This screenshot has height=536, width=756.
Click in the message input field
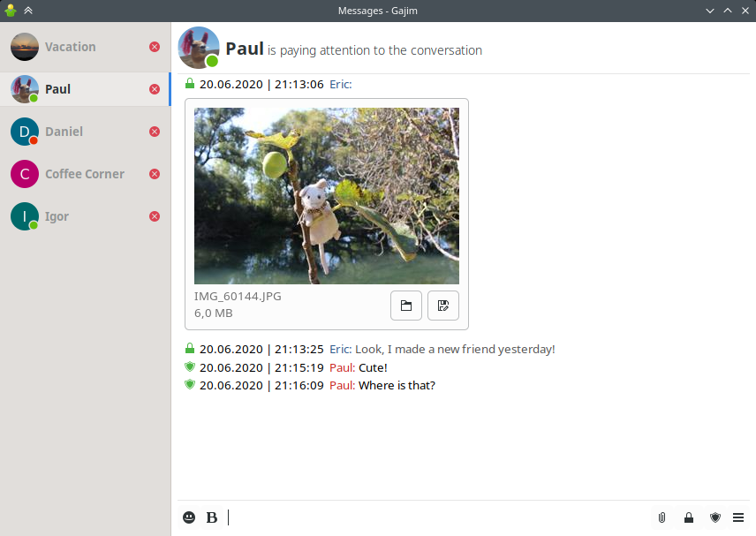[436, 517]
